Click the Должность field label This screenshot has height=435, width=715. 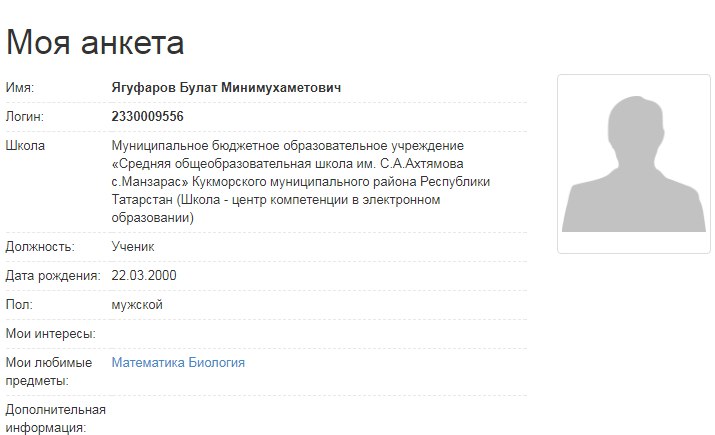(x=40, y=247)
